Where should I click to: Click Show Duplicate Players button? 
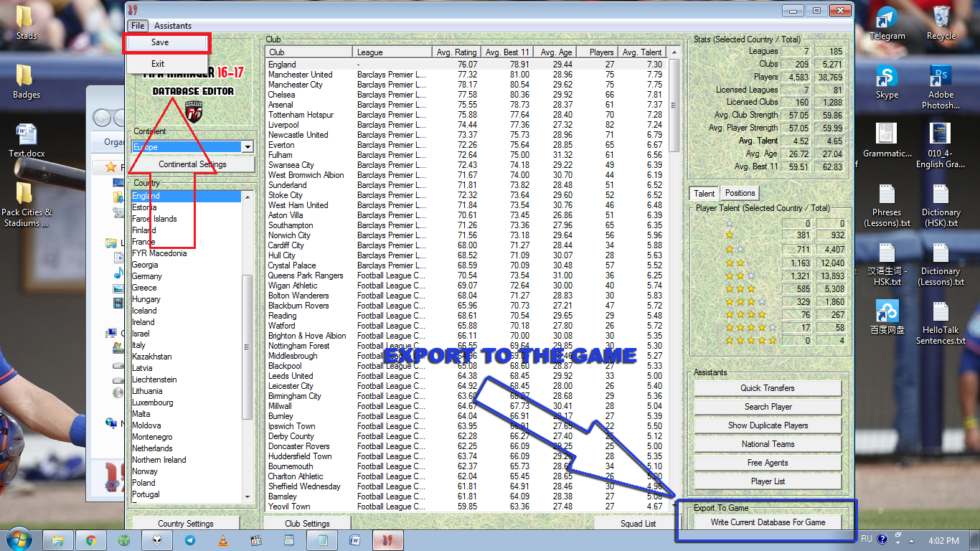pos(768,425)
